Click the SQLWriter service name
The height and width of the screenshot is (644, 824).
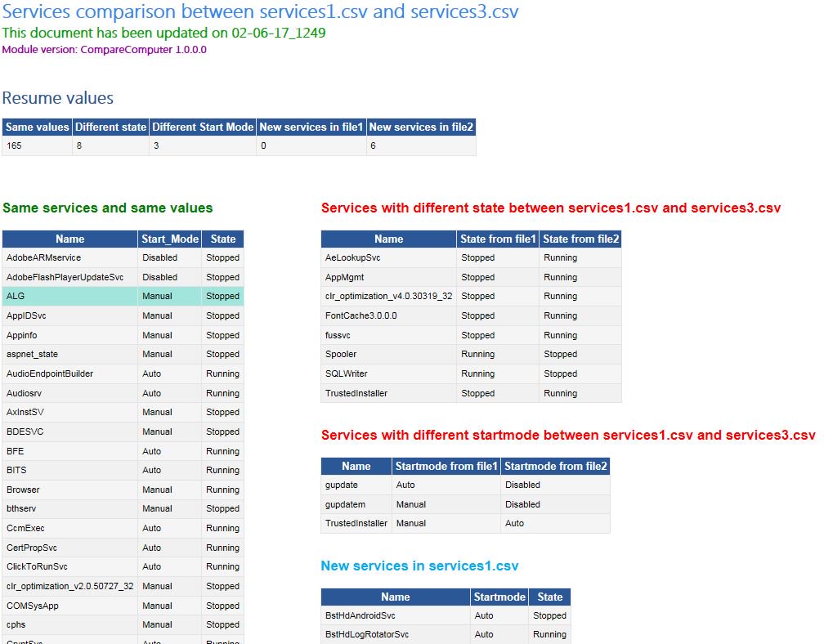(x=347, y=374)
